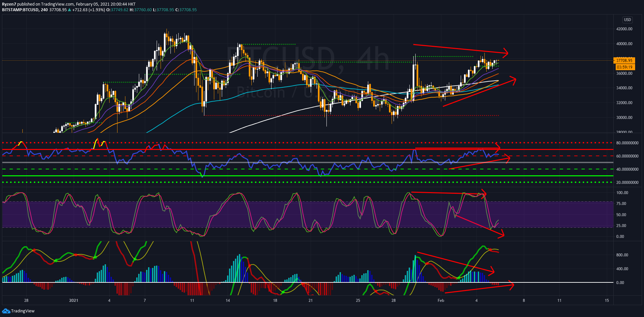644x317 pixels.
Task: Click the low value L:37708.95
Action: click(164, 10)
